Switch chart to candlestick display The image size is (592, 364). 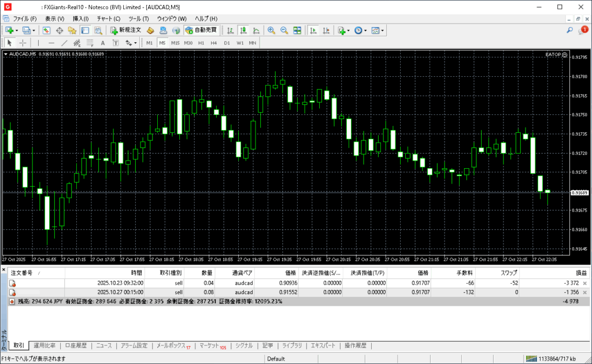(243, 30)
